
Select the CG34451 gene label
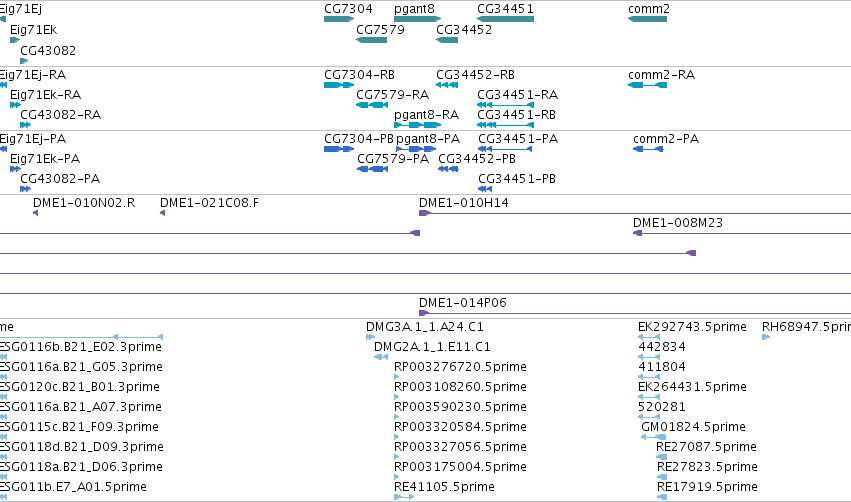(x=505, y=9)
